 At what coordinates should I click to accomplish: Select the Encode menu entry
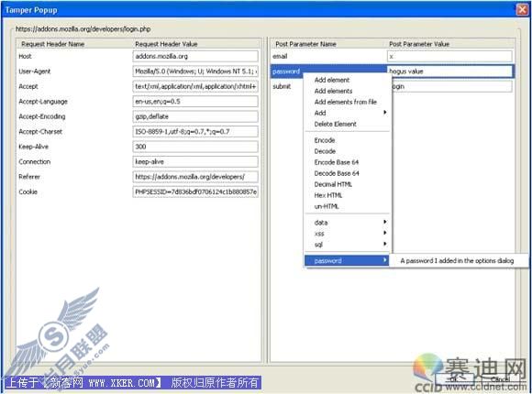pyautogui.click(x=325, y=140)
